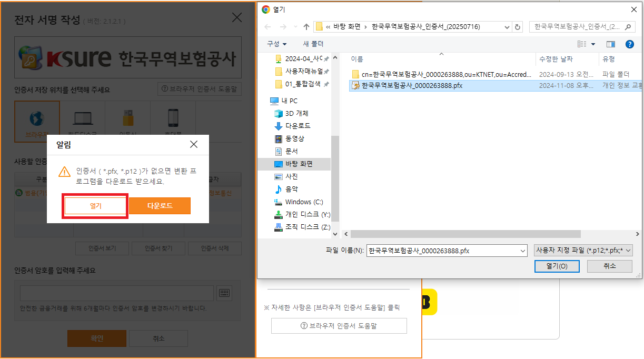644x359 pixels.
Task: Select 바탕 화면 in the navigation pane
Action: coord(294,164)
